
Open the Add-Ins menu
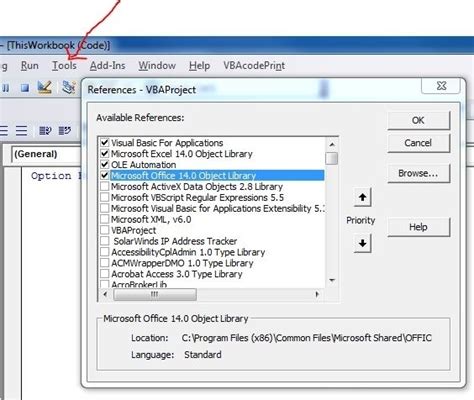click(x=108, y=65)
